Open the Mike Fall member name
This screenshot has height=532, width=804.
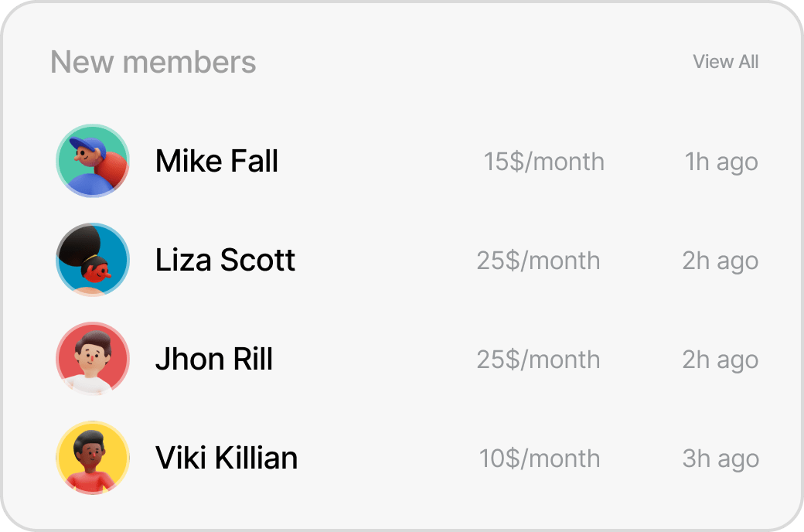pos(216,162)
